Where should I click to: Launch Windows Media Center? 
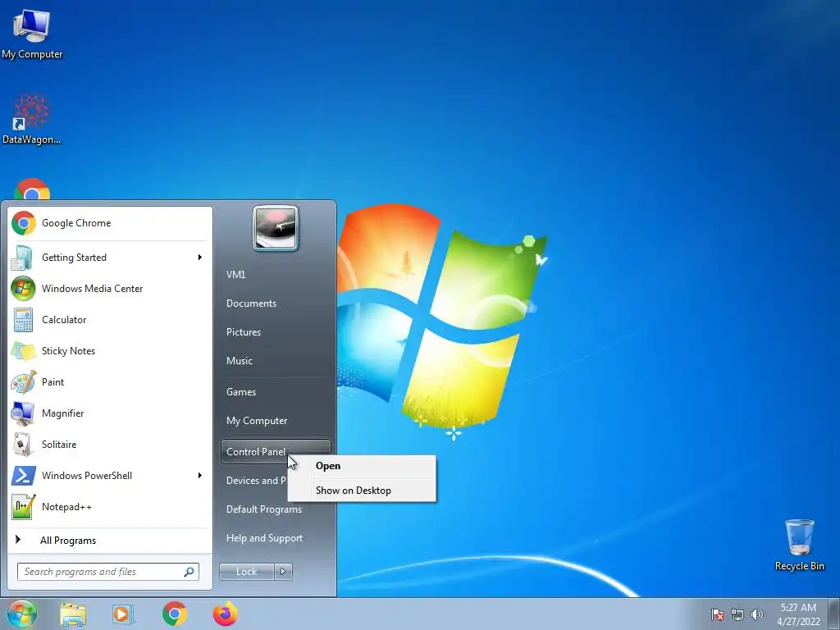[110, 288]
